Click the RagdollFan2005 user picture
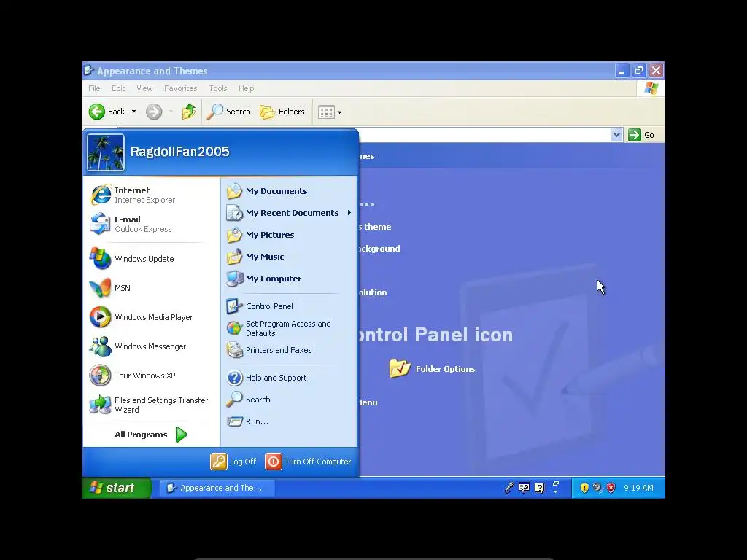 tap(106, 152)
